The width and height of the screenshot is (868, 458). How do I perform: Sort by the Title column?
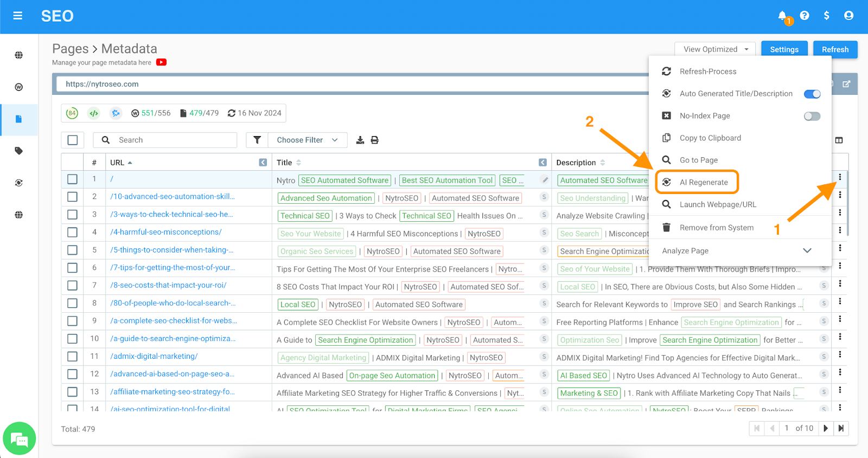coord(289,163)
